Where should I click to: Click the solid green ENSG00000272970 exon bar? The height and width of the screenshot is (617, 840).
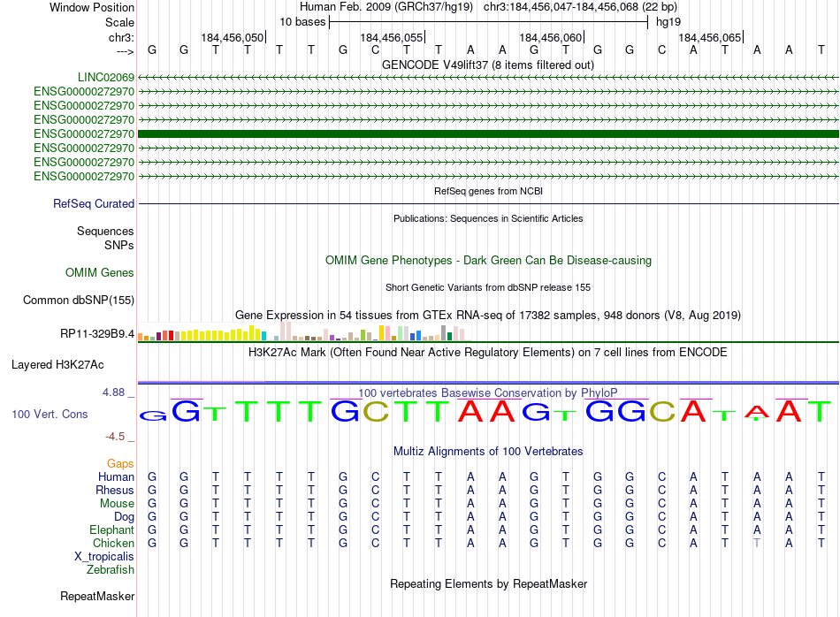[488, 133]
